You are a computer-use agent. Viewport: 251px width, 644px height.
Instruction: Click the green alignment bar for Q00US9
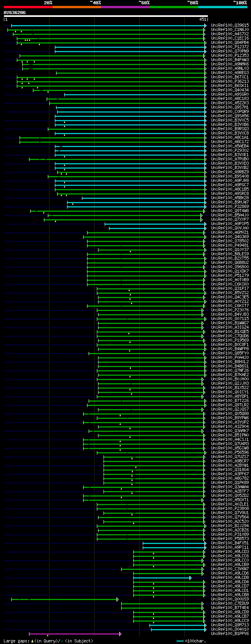[x=65, y=599]
